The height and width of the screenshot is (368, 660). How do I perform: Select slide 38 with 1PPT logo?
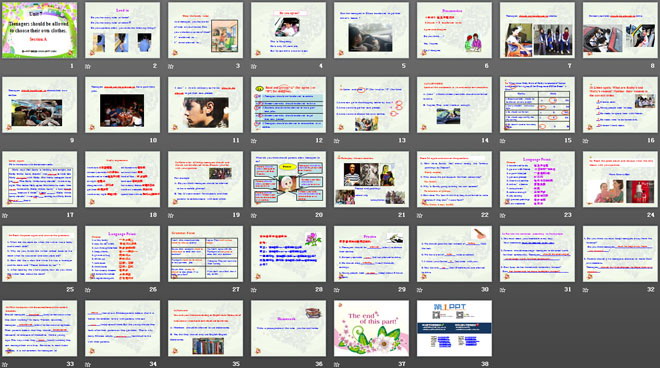454,328
